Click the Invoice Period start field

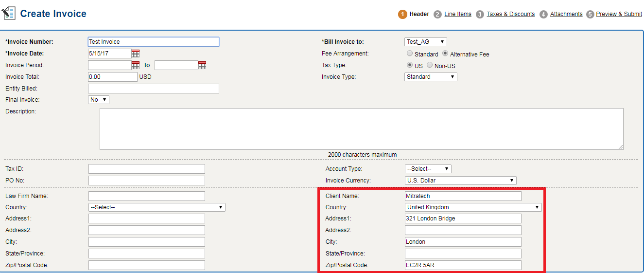point(109,65)
